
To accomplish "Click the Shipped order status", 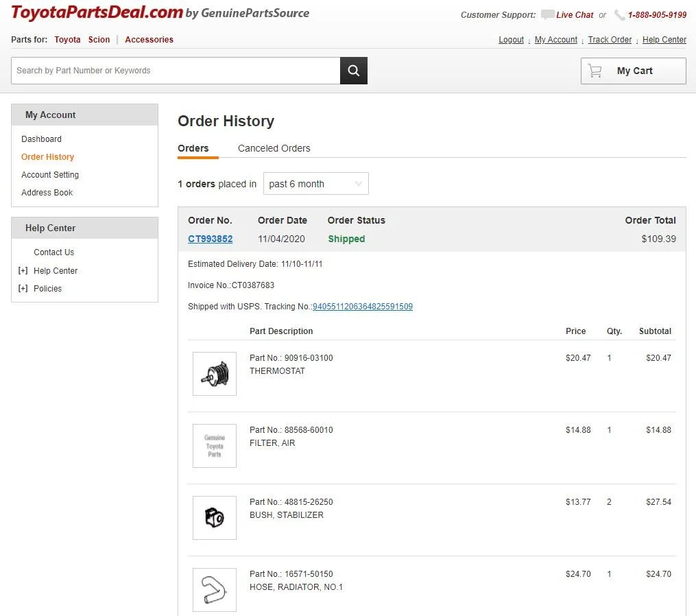I will tap(346, 239).
